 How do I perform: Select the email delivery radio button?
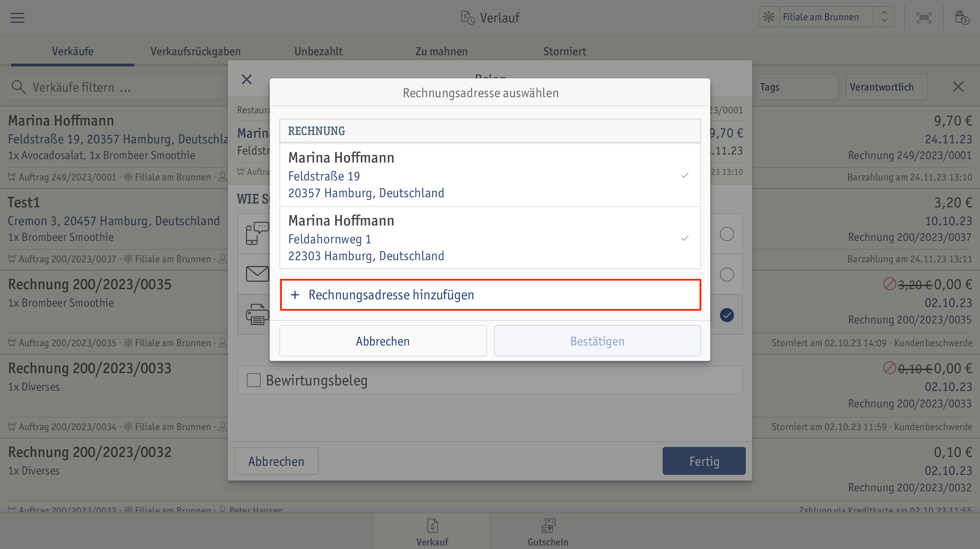pos(727,274)
